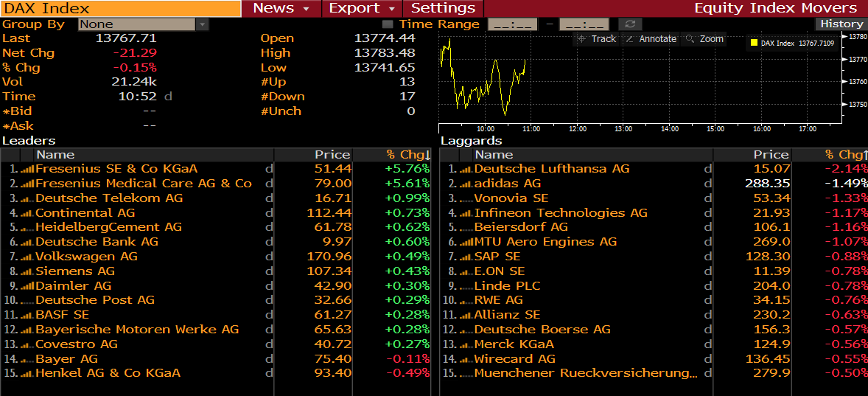Open Deutsche Post AG security

point(94,300)
